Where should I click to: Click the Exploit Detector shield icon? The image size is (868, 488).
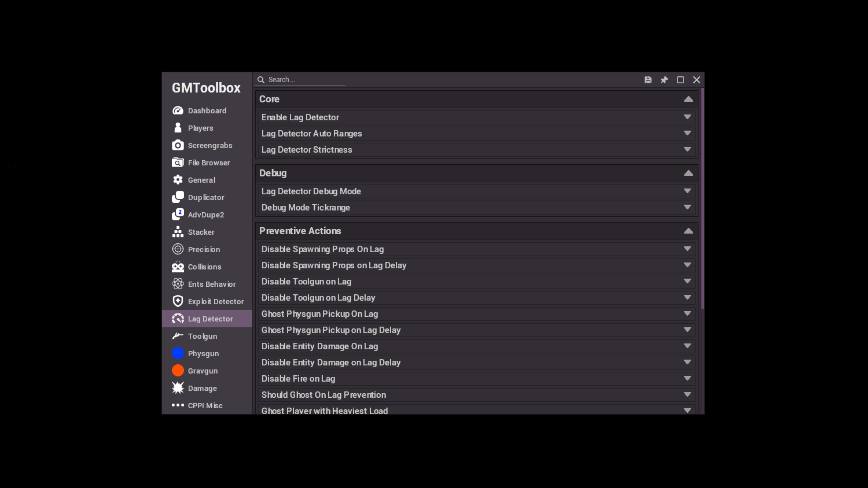[x=178, y=301]
